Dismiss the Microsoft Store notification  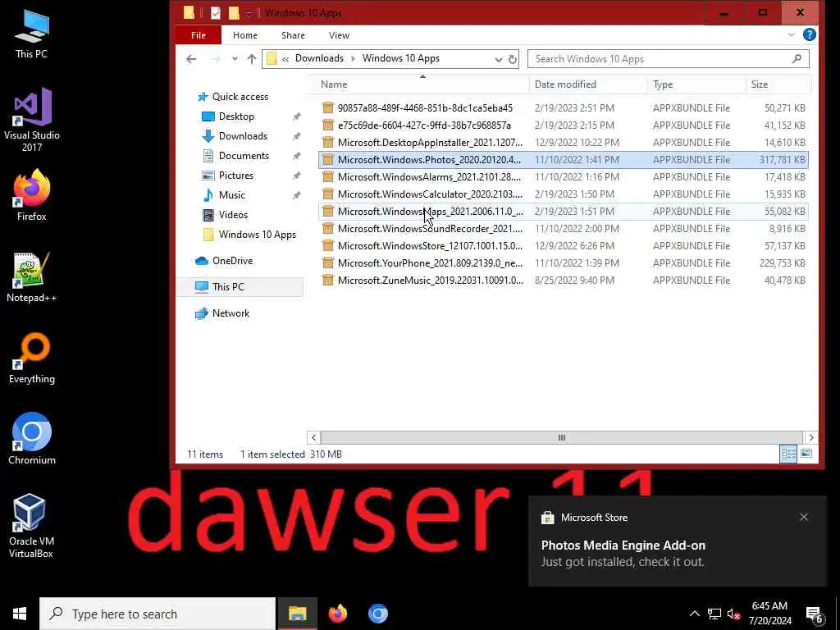[x=804, y=517]
